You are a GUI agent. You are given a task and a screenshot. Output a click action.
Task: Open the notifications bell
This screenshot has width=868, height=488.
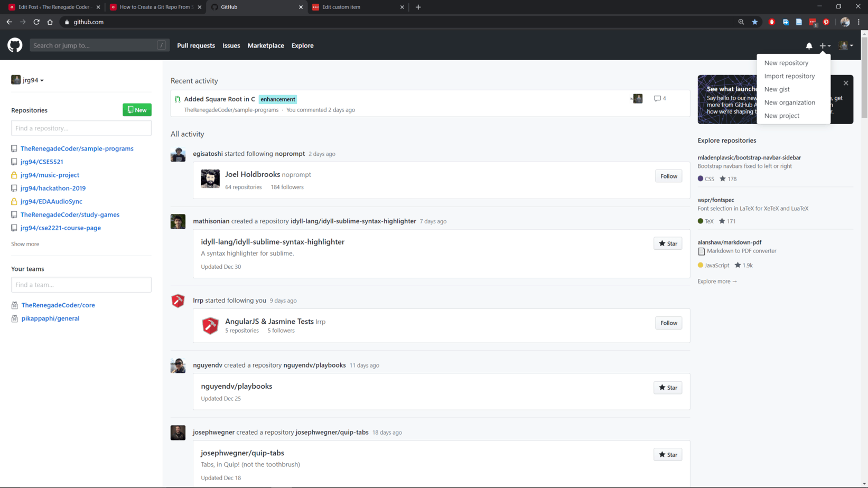pos(809,46)
